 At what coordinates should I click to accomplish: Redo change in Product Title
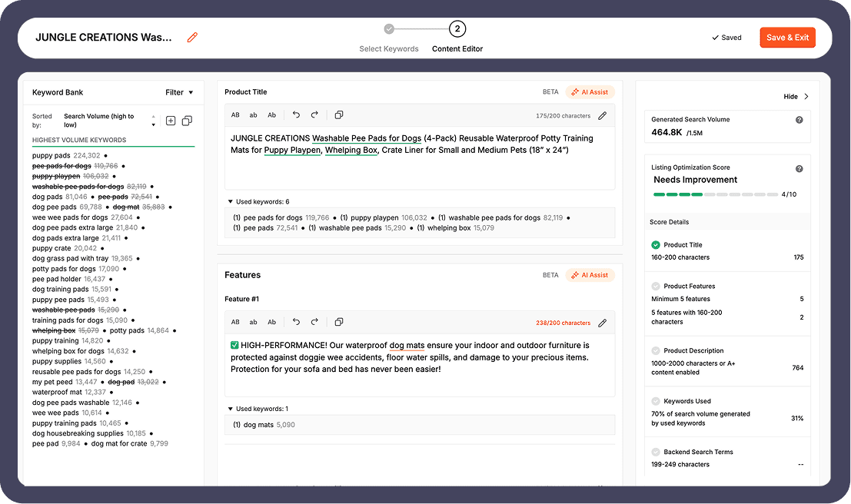pos(314,114)
